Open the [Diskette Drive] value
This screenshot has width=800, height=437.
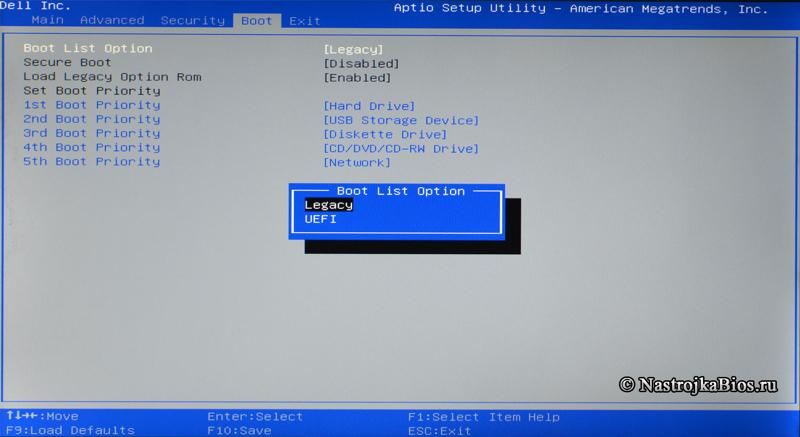coord(385,135)
